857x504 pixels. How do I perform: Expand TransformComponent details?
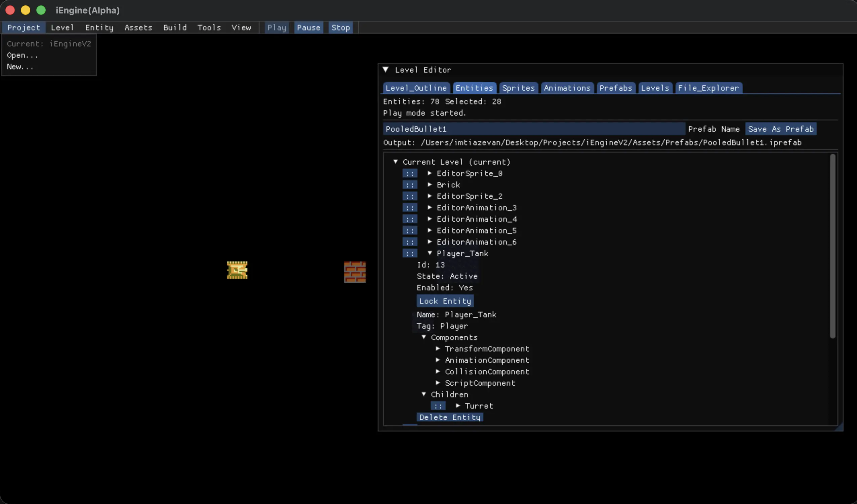pyautogui.click(x=438, y=348)
